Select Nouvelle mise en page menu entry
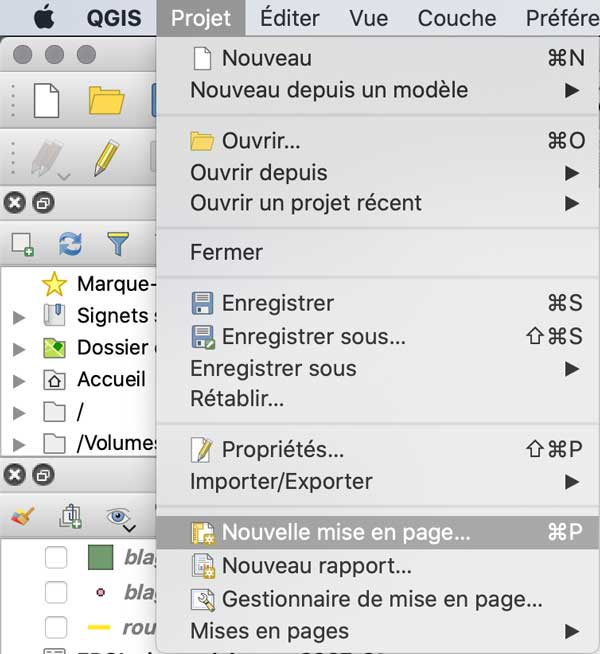Viewport: 600px width, 654px height. tap(345, 532)
